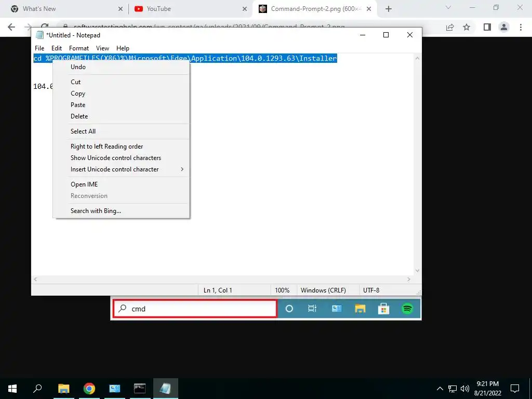
Task: Choose Copy from the context menu
Action: (x=122, y=94)
